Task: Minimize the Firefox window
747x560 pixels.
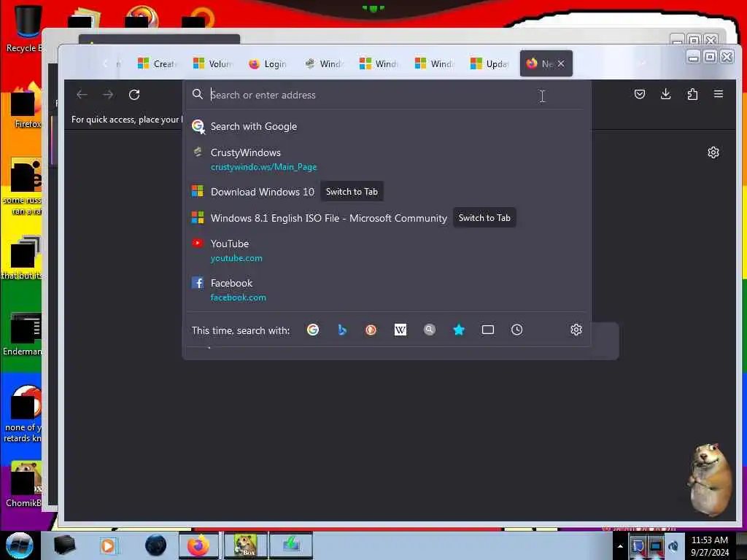Action: tap(693, 57)
